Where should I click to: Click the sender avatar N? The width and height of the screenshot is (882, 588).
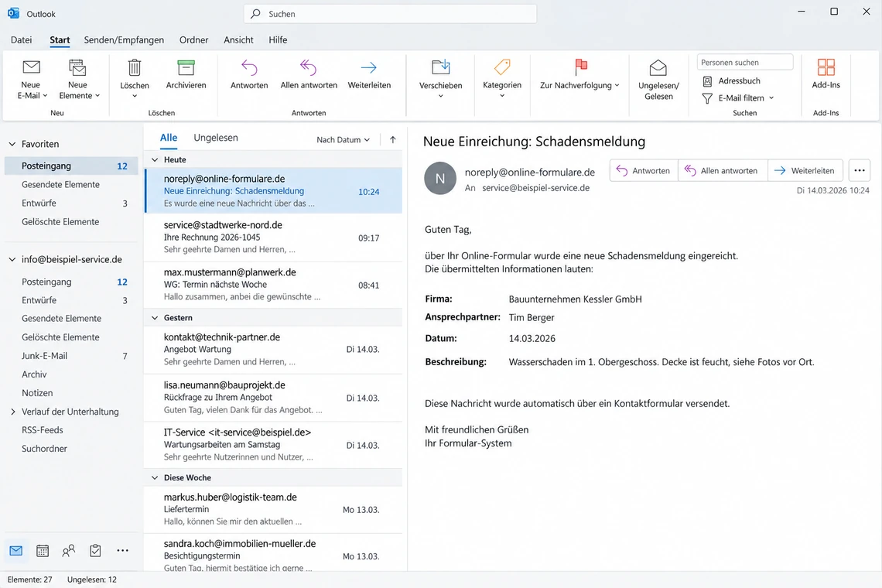point(440,179)
